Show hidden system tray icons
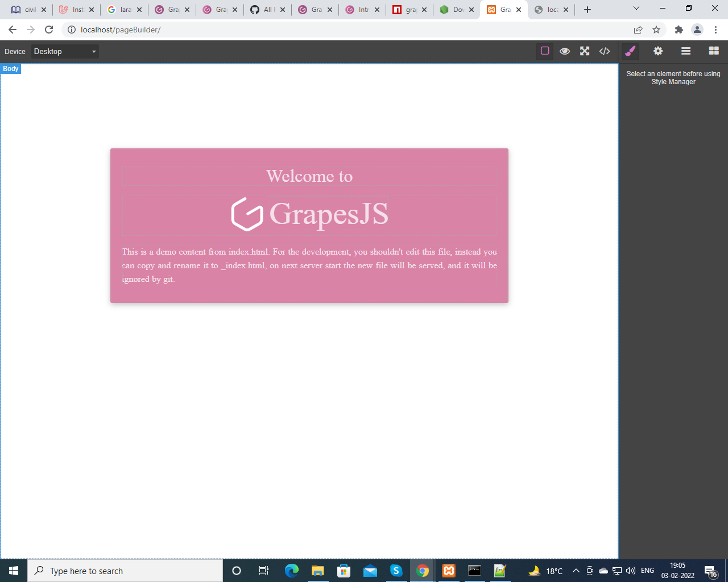The width and height of the screenshot is (728, 582). (x=576, y=571)
